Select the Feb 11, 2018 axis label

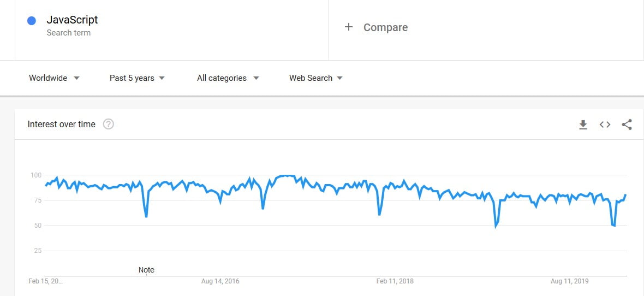395,281
